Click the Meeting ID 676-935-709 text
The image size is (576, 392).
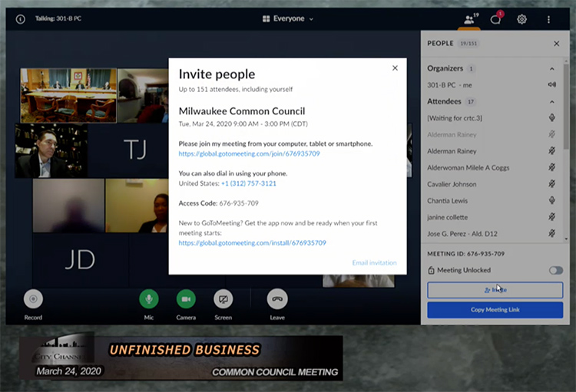coord(466,254)
